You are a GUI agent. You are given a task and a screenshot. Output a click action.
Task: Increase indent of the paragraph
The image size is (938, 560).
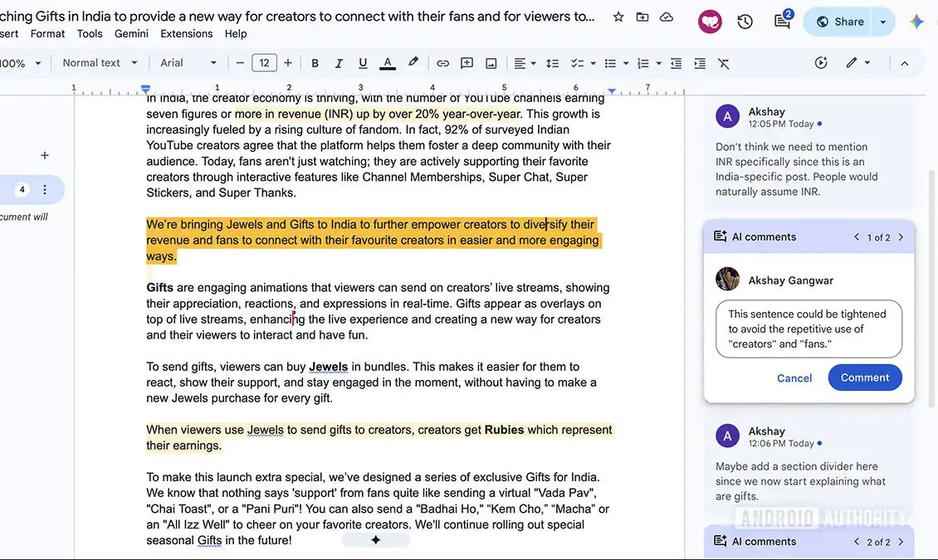(x=700, y=63)
